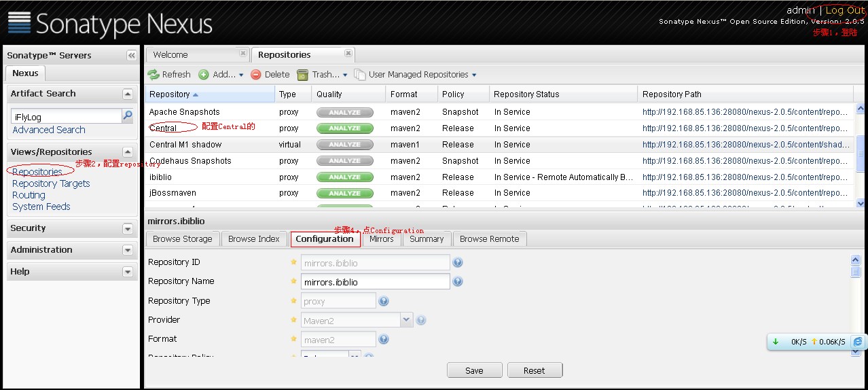Sort by Format column header
Screen dimensions: 868x390
pos(412,94)
